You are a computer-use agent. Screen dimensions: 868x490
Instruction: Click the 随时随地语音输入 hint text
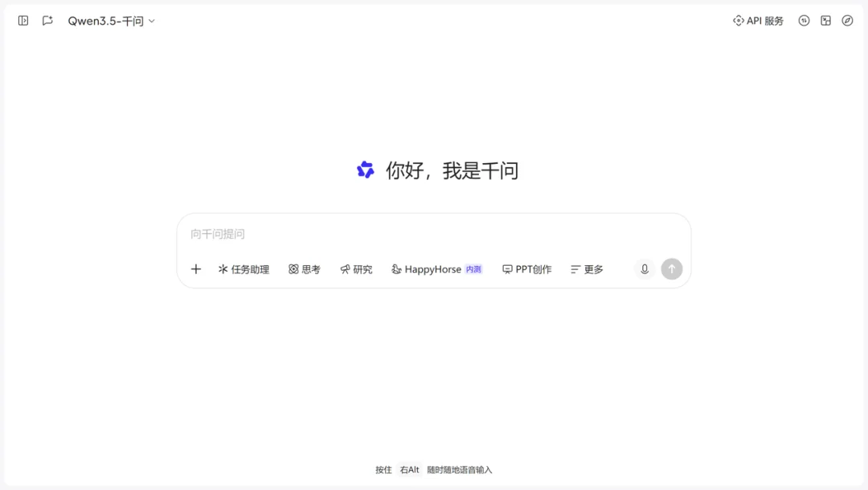[x=460, y=470]
